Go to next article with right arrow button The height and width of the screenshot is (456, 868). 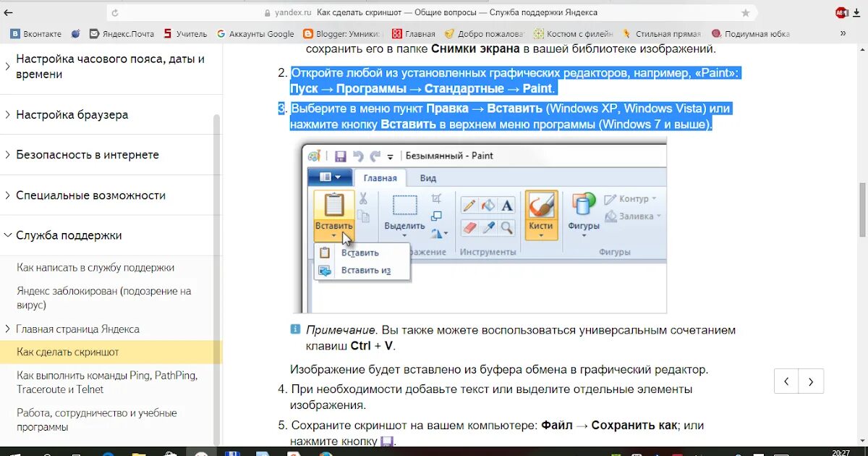pos(812,381)
